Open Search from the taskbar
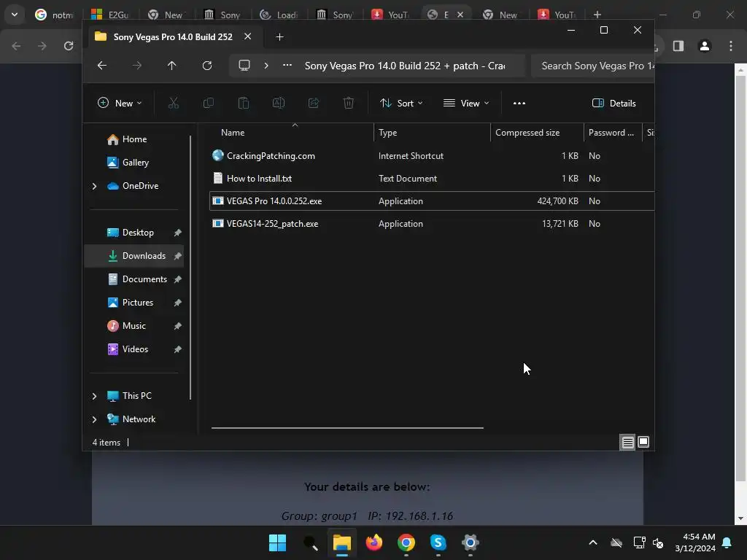 coord(310,542)
